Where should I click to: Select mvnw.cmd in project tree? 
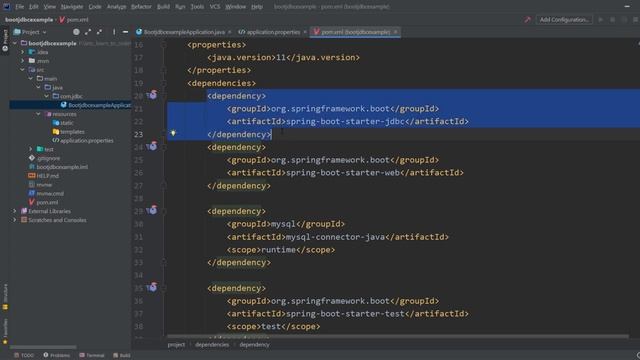coord(46,193)
